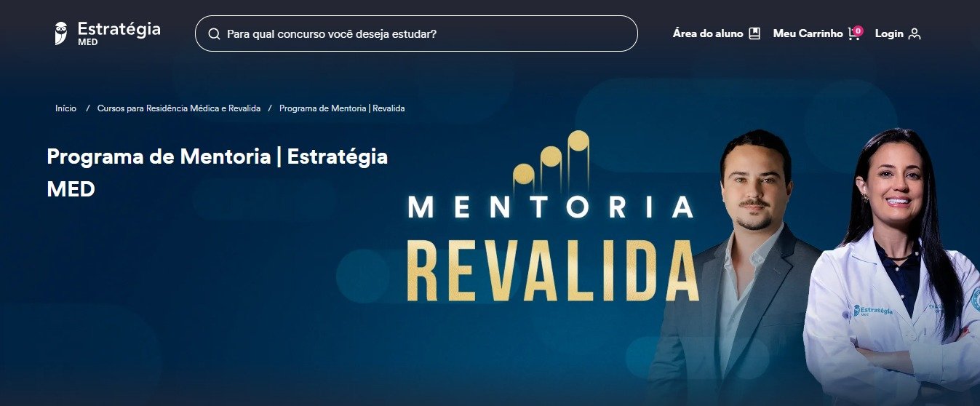Click the Programa de Mentoria page heading
The width and height of the screenshot is (980, 406).
(x=217, y=172)
